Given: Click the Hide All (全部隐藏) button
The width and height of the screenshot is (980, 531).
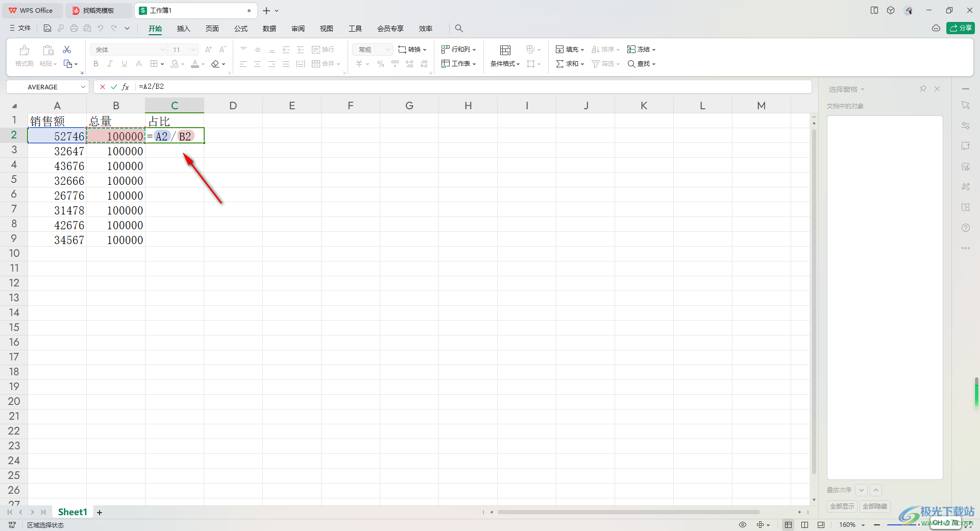Looking at the screenshot, I should pos(875,506).
